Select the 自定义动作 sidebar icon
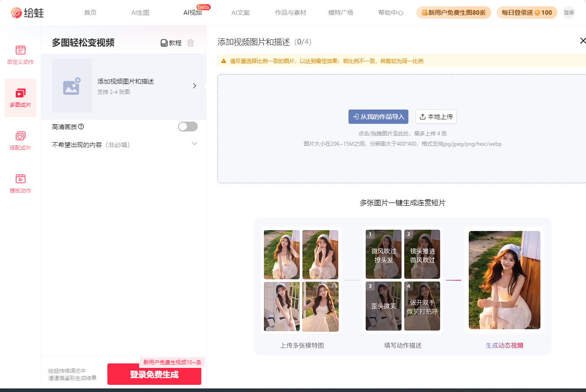 (20, 55)
